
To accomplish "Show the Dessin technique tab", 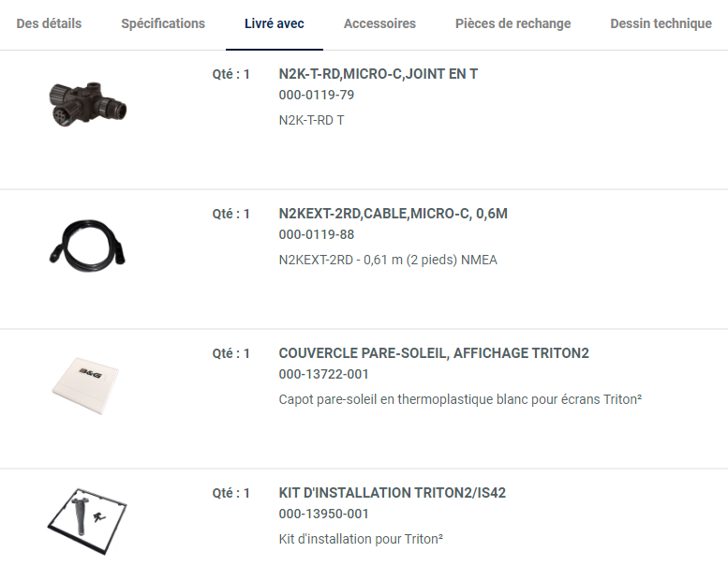I will [661, 23].
